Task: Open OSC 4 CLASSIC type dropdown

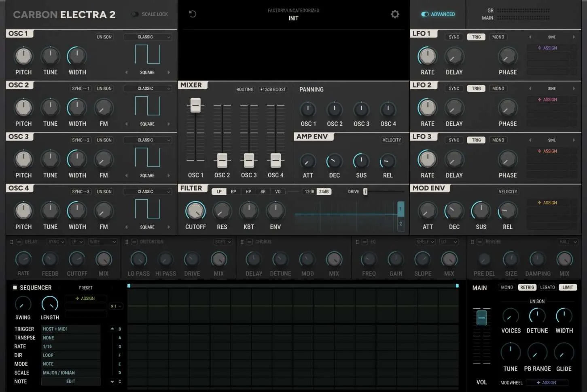Action: point(147,192)
